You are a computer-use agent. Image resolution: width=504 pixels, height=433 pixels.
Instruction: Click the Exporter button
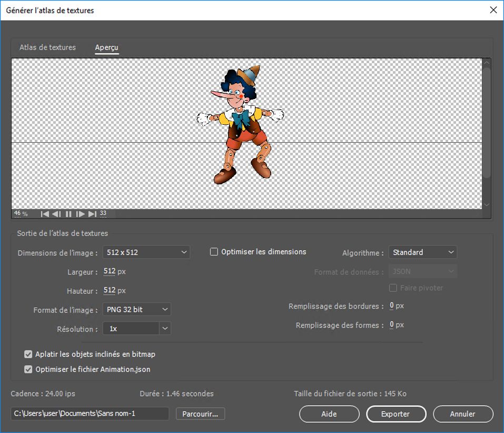(396, 414)
